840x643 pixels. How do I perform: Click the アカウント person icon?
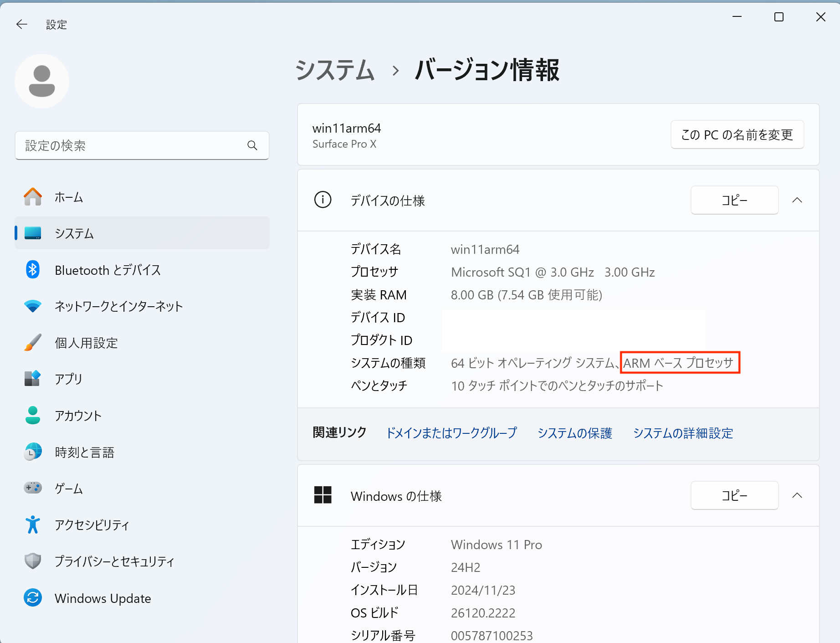[x=33, y=415]
